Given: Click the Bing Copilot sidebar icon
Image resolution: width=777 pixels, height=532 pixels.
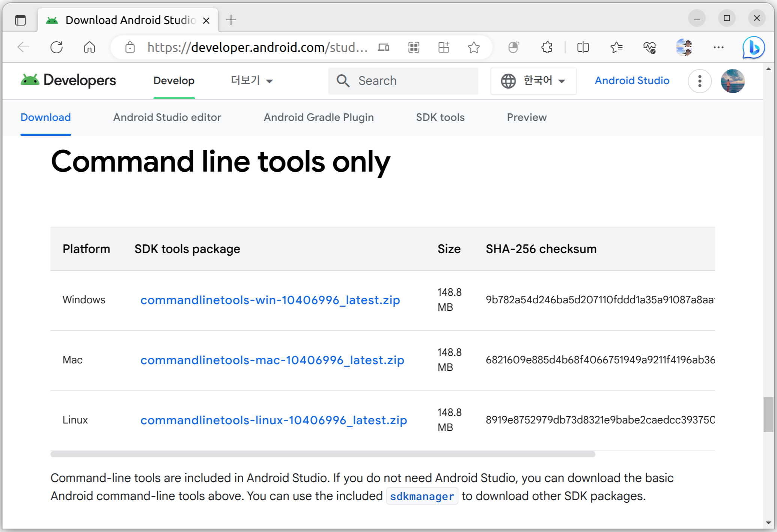Looking at the screenshot, I should pos(753,48).
